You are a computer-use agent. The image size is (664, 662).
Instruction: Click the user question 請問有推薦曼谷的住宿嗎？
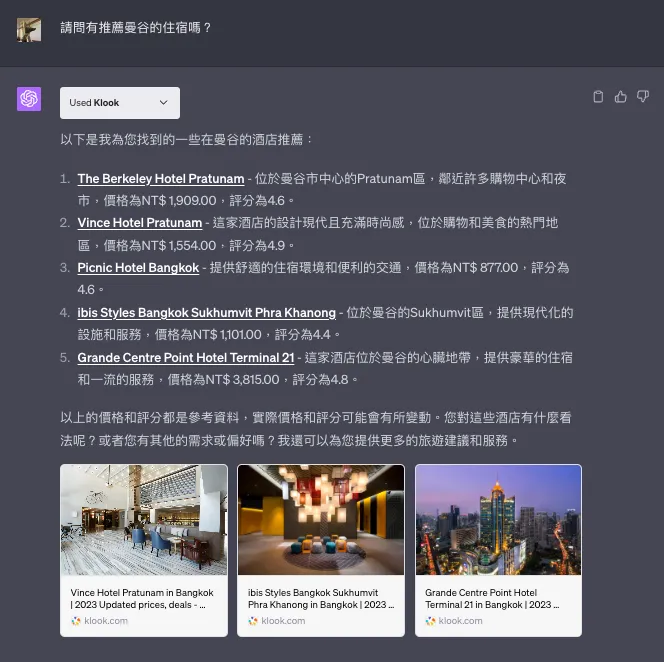click(136, 28)
